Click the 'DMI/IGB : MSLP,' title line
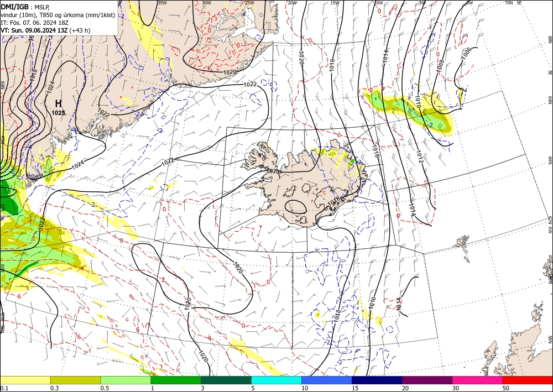The width and height of the screenshot is (553, 392). pos(25,6)
